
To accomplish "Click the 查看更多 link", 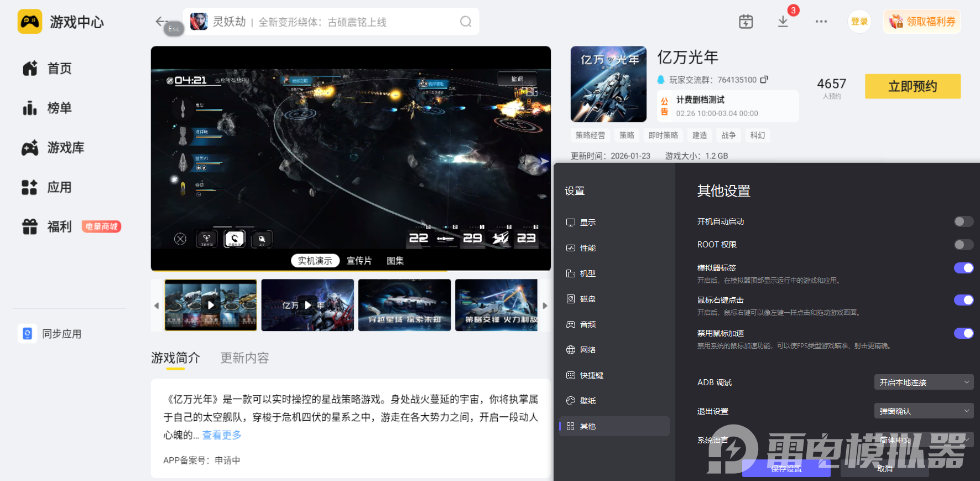I will click(222, 435).
